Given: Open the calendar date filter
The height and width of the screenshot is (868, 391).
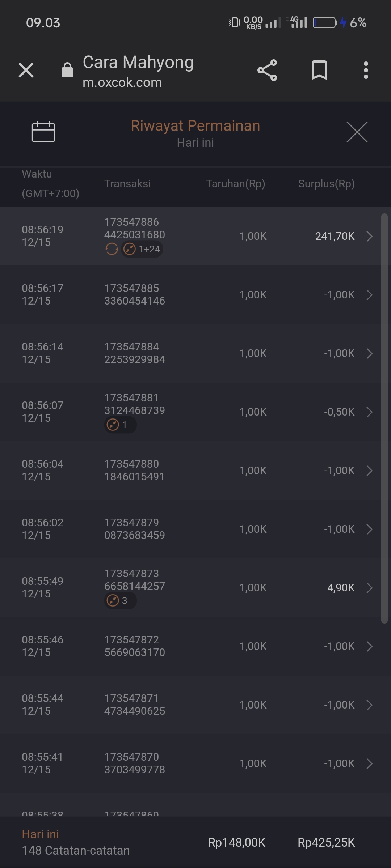Looking at the screenshot, I should (43, 132).
